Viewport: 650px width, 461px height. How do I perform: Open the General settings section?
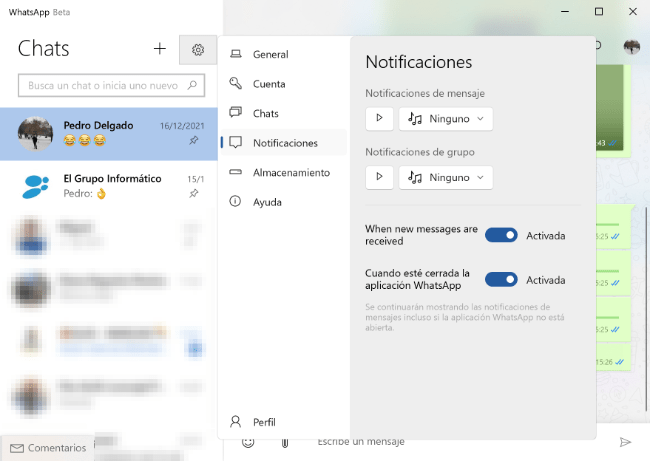point(284,54)
